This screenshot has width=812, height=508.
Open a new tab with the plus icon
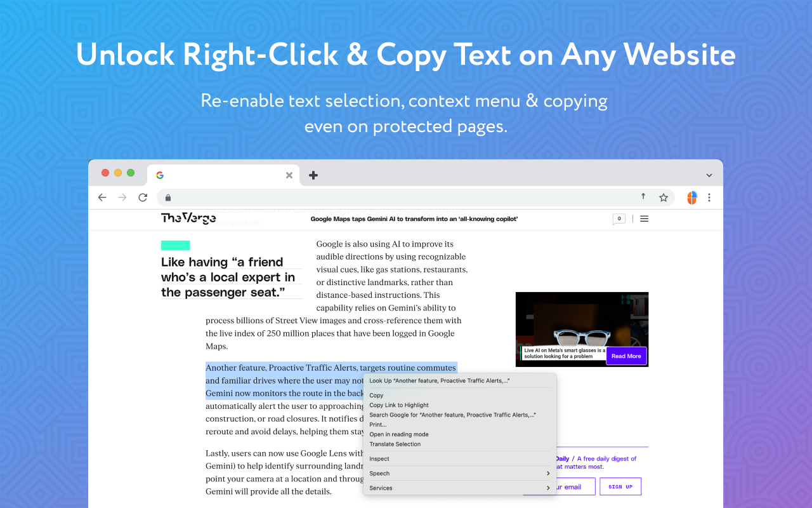click(x=313, y=175)
